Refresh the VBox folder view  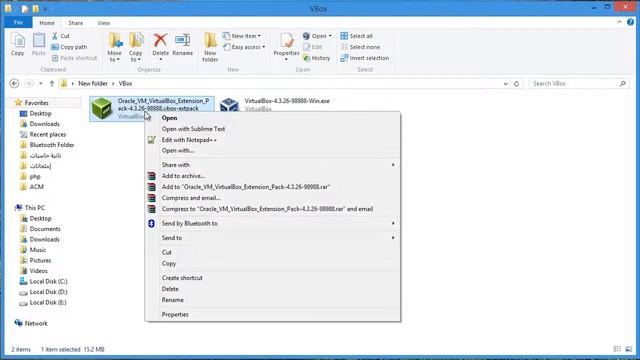click(516, 84)
